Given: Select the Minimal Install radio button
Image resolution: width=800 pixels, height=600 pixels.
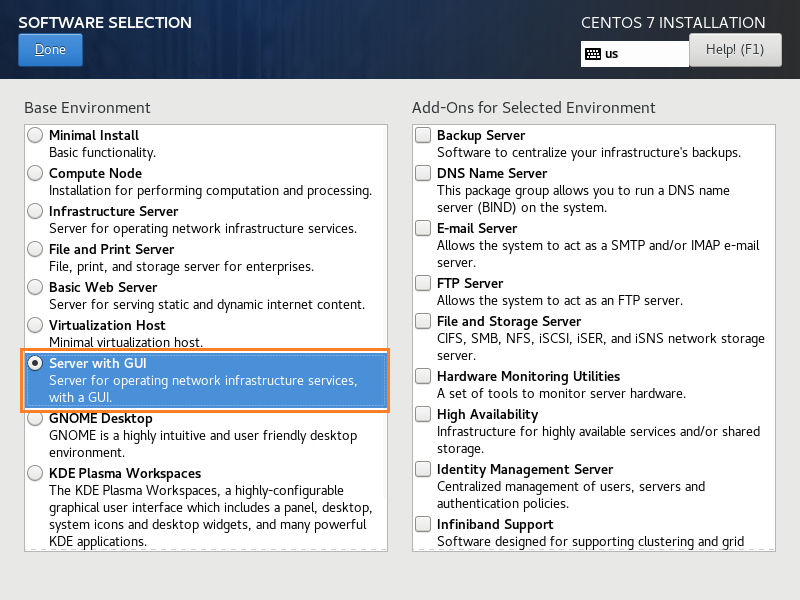Looking at the screenshot, I should [35, 135].
